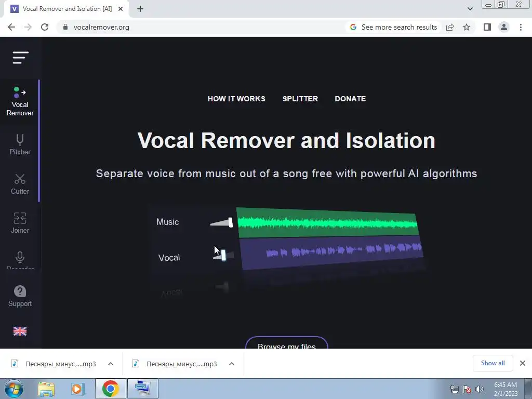532x399 pixels.
Task: Open Windows Explorer from taskbar
Action: pos(46,389)
